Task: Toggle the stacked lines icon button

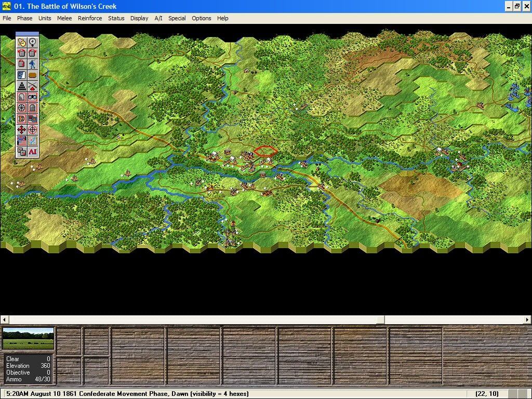Action: click(21, 97)
